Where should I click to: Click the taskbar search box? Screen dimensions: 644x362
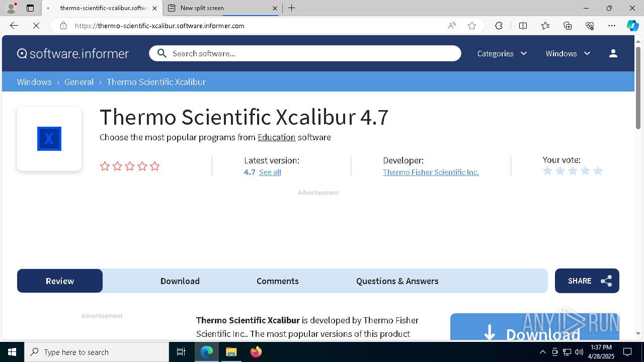[x=97, y=352]
